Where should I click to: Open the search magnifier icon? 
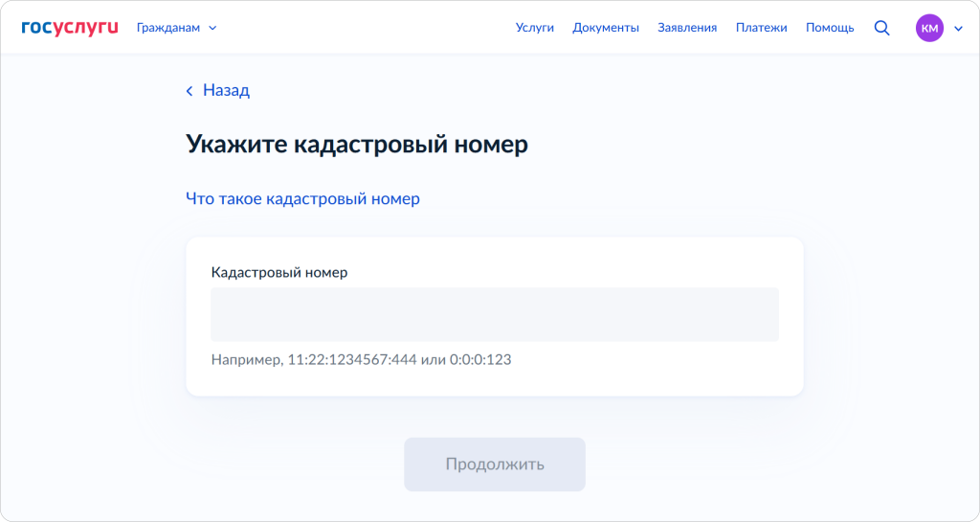(x=881, y=28)
